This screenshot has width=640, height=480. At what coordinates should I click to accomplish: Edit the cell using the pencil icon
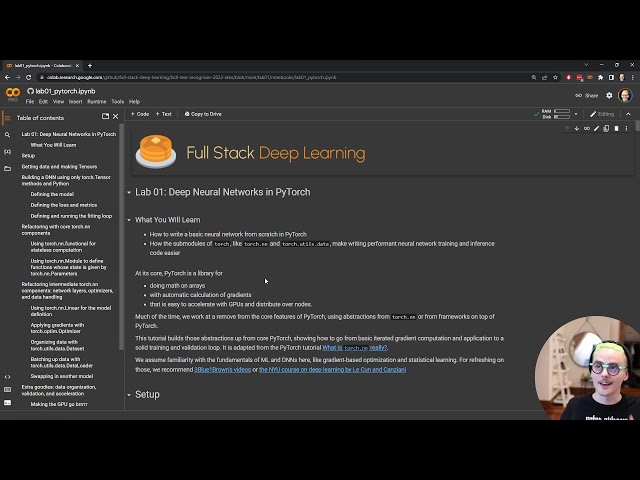click(x=596, y=129)
